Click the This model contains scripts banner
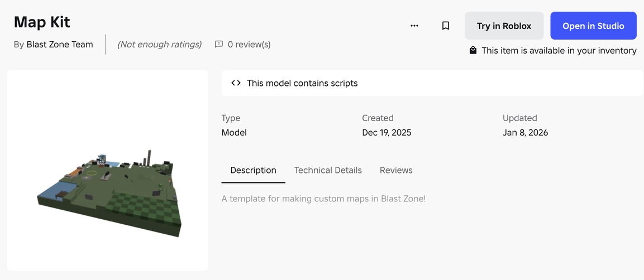Screen dimensions: 644x280 (302, 83)
